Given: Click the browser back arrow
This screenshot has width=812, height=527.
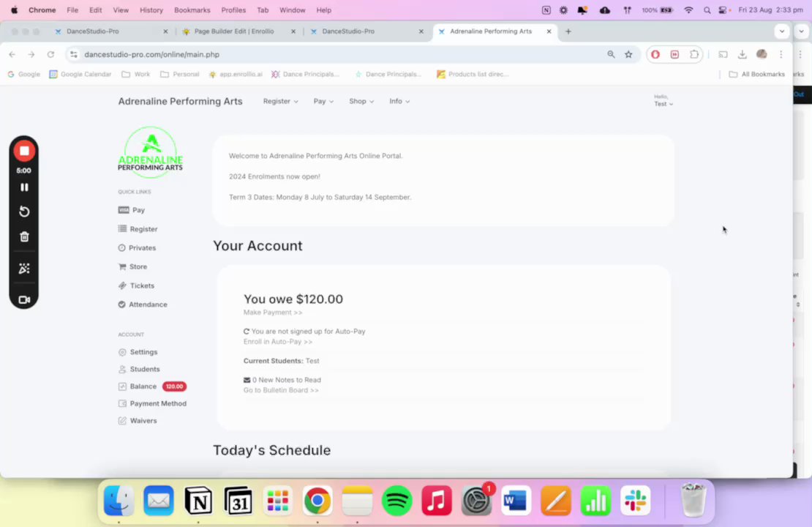Looking at the screenshot, I should pyautogui.click(x=12, y=54).
